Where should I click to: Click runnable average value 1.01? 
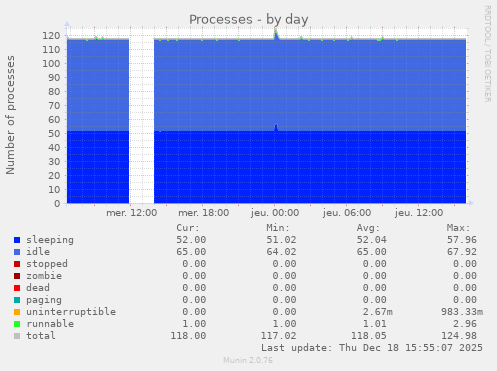[375, 324]
